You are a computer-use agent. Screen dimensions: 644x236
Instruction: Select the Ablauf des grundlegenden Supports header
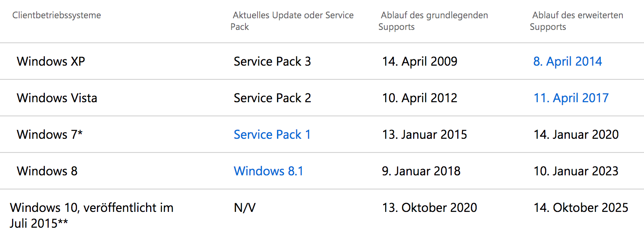[433, 21]
